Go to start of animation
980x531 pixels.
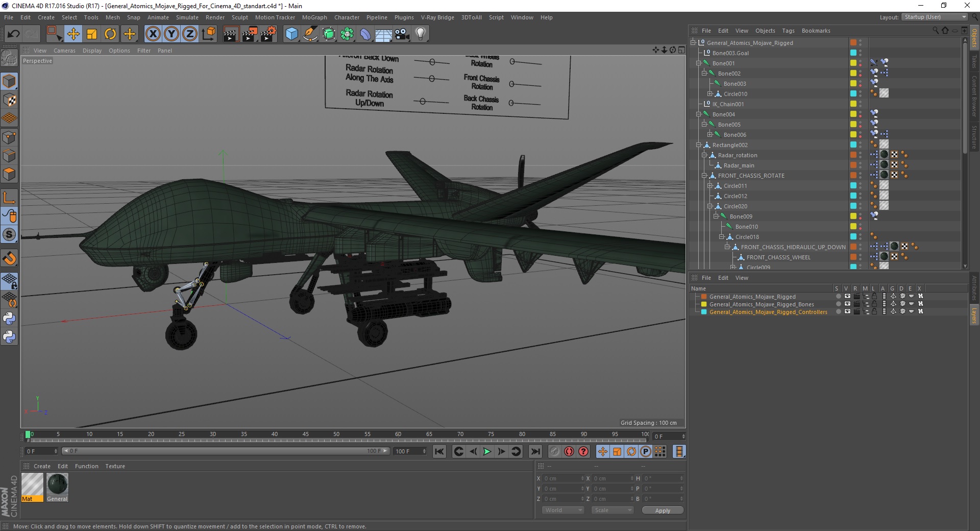439,451
